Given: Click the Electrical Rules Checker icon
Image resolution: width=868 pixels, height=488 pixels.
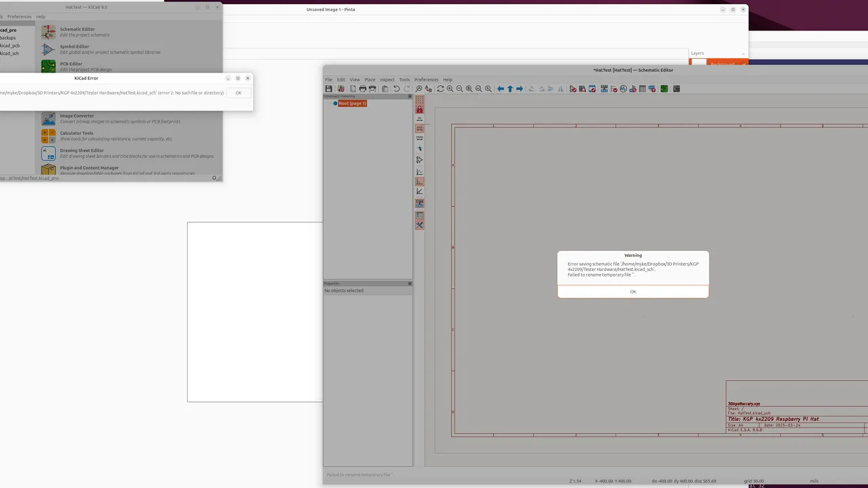Looking at the screenshot, I should [613, 89].
